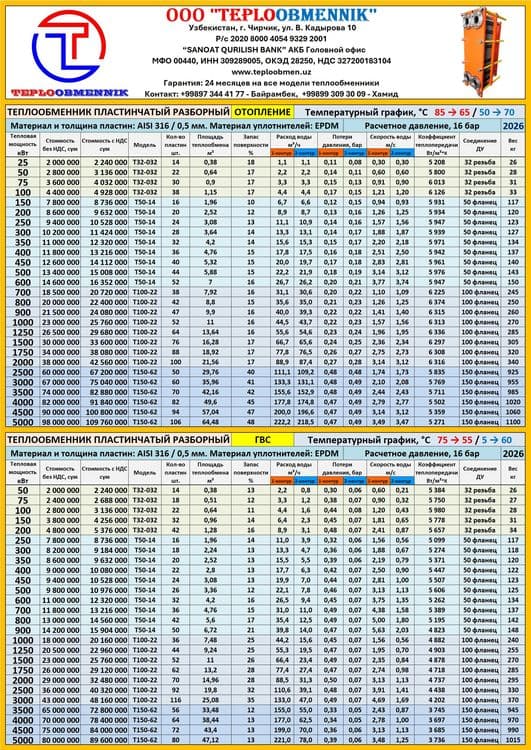This screenshot has height=750, width=531.
Task: Click the heat exchange area 57,04 cell
Action: point(210,412)
